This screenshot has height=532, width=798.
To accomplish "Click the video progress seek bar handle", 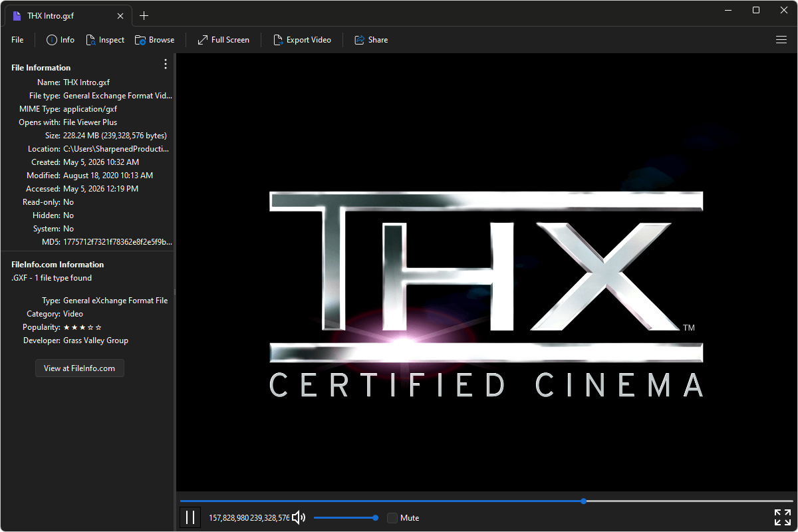I will point(583,501).
